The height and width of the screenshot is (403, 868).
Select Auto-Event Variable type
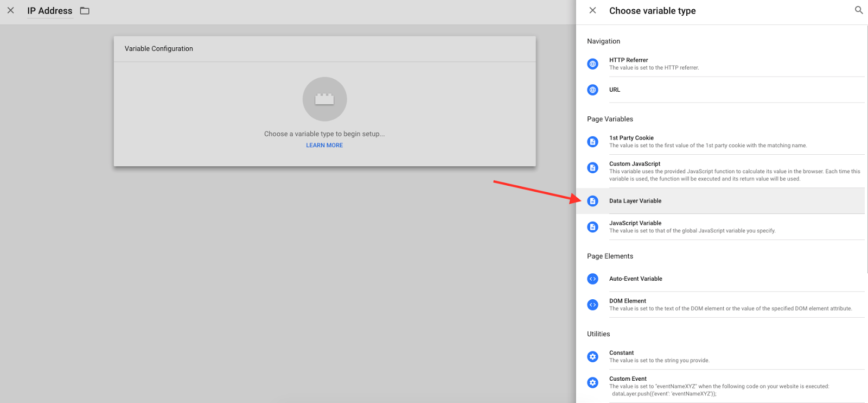[720, 279]
